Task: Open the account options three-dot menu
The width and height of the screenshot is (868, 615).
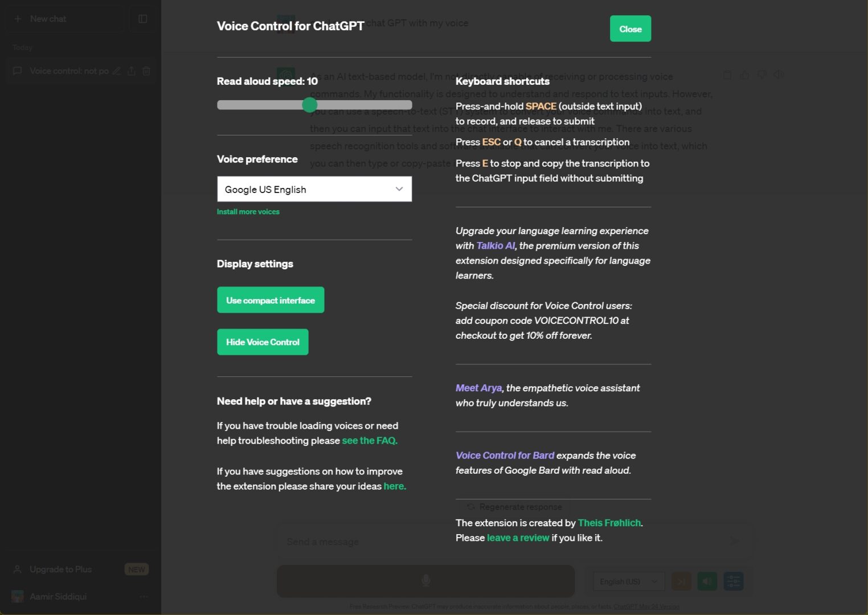Action: 144,597
